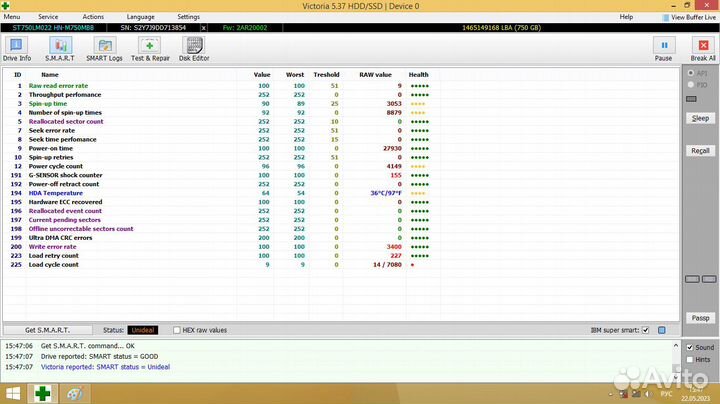Click the Victoria green cross taskbar icon

[x=43, y=393]
